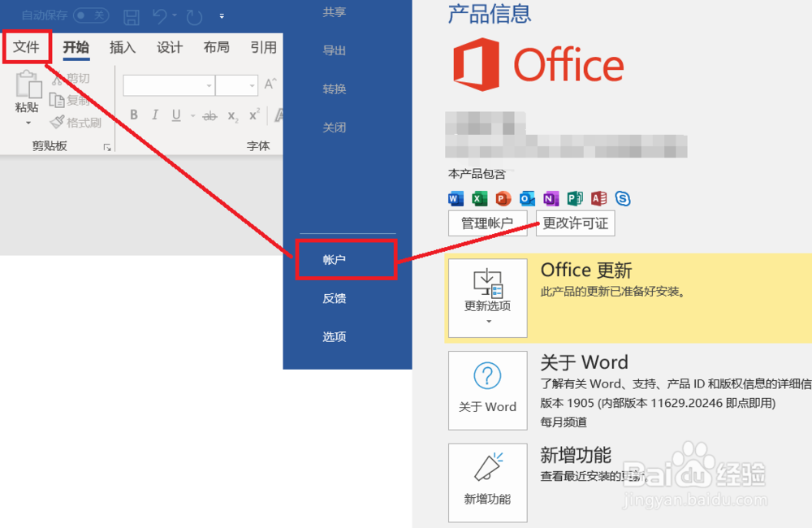Image resolution: width=812 pixels, height=528 pixels.
Task: Click the 关于 Word button
Action: tap(488, 390)
